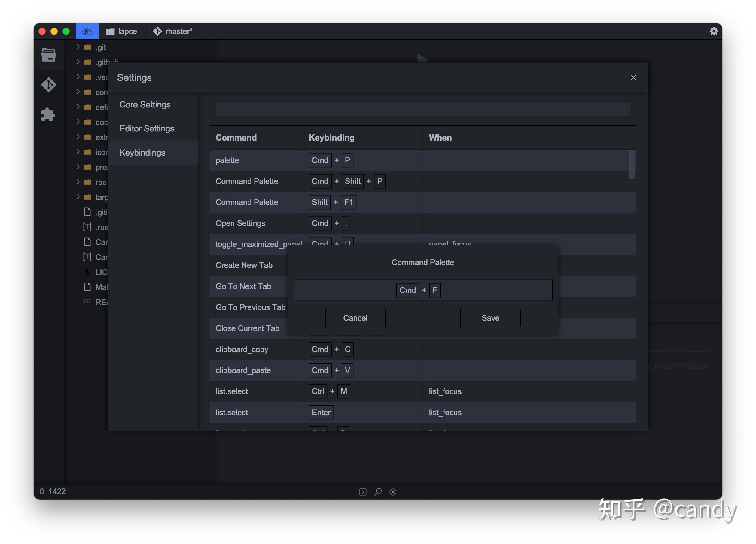756x544 pixels.
Task: Expand the .git folder chevron
Action: click(x=78, y=47)
